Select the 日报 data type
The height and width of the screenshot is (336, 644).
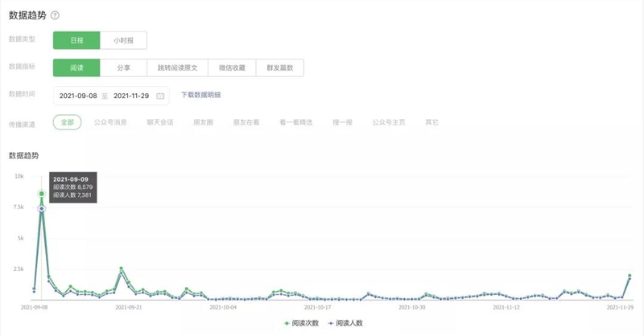[76, 40]
